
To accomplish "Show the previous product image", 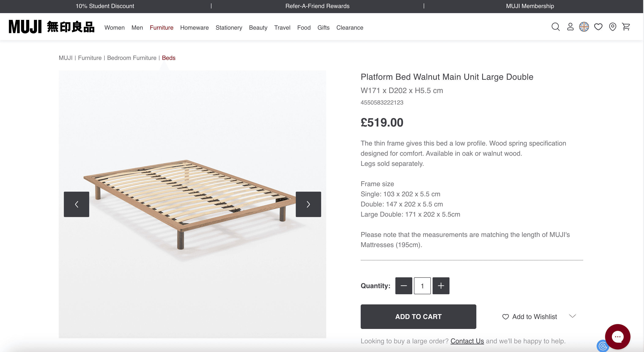I will (77, 204).
